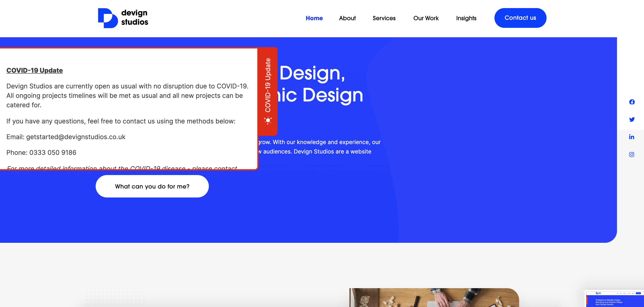The height and width of the screenshot is (307, 644).
Task: Click the COVID-19 Update heading link
Action: [x=35, y=70]
